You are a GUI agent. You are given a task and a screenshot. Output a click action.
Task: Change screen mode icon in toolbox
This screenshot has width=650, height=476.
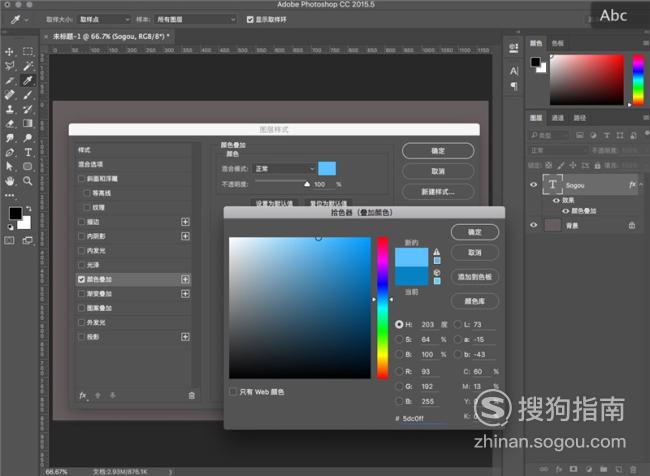tap(27, 240)
